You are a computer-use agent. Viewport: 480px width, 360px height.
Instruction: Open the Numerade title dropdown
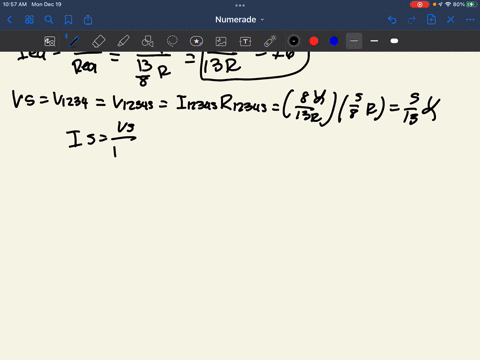[x=240, y=20]
